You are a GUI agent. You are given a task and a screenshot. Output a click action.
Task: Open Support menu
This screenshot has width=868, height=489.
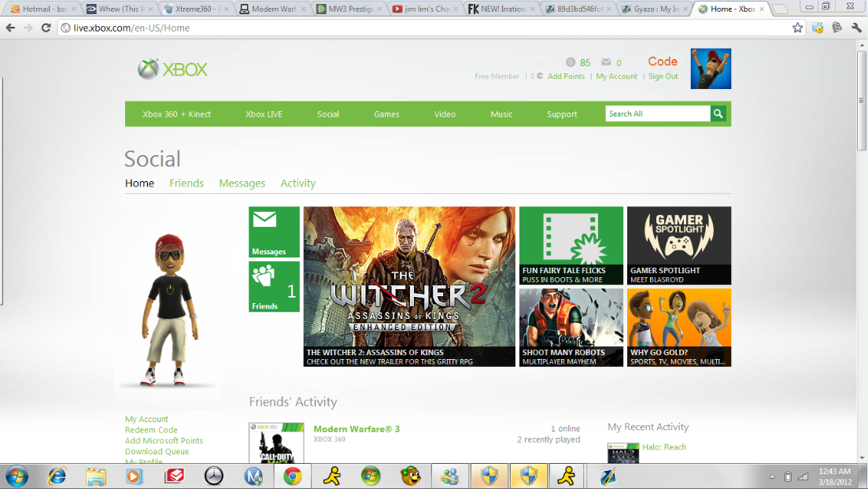[x=562, y=114]
